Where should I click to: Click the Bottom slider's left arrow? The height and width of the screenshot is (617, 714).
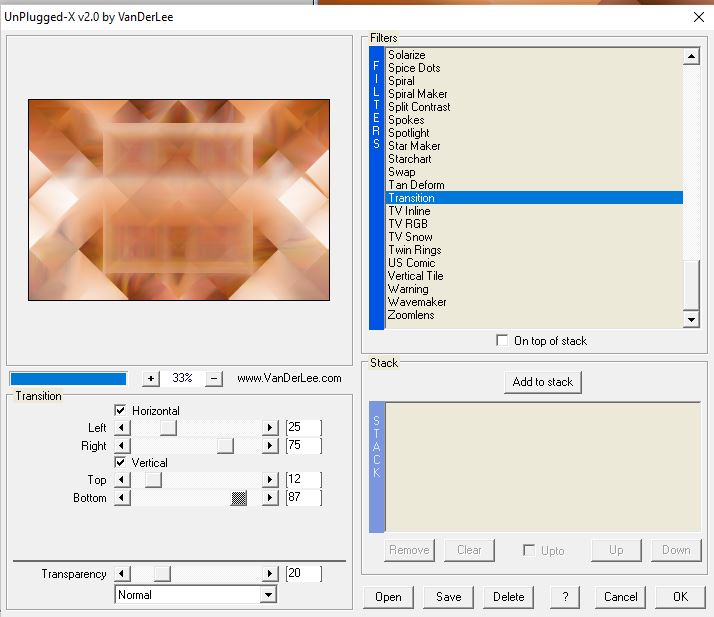pyautogui.click(x=122, y=497)
